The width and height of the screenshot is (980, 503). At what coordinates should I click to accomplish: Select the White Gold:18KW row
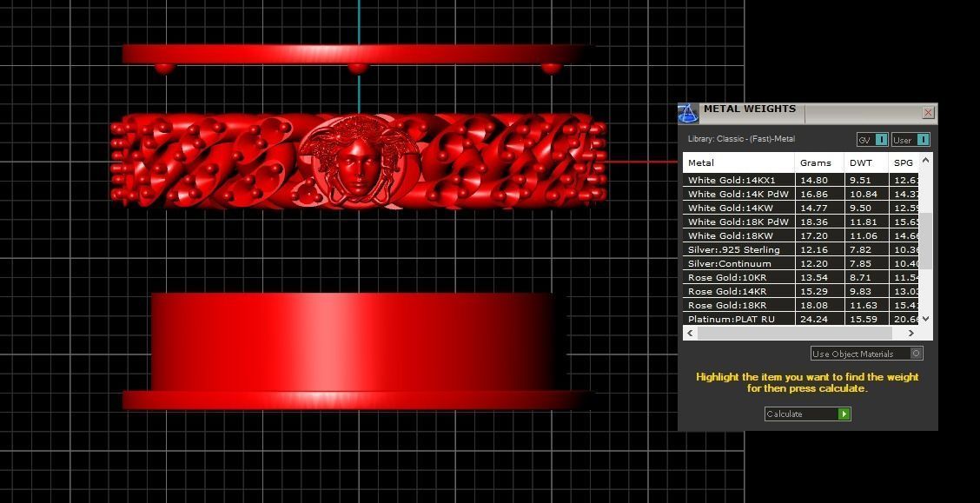tap(801, 235)
